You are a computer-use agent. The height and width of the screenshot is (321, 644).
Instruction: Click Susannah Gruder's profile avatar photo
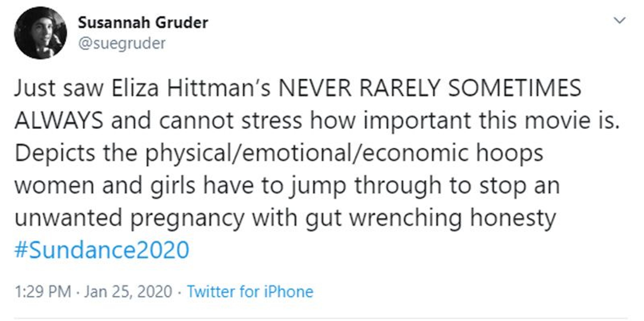[40, 33]
